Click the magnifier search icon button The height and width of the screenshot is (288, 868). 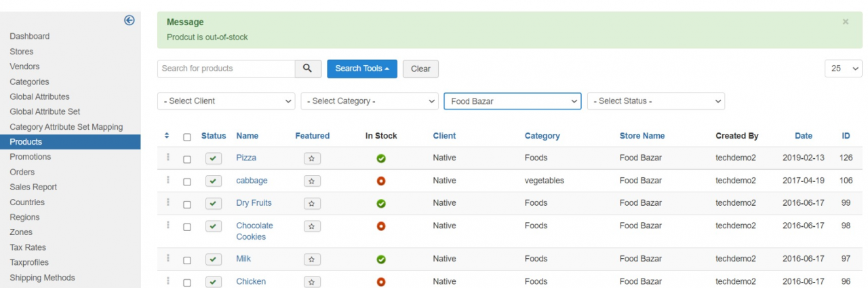coord(307,69)
